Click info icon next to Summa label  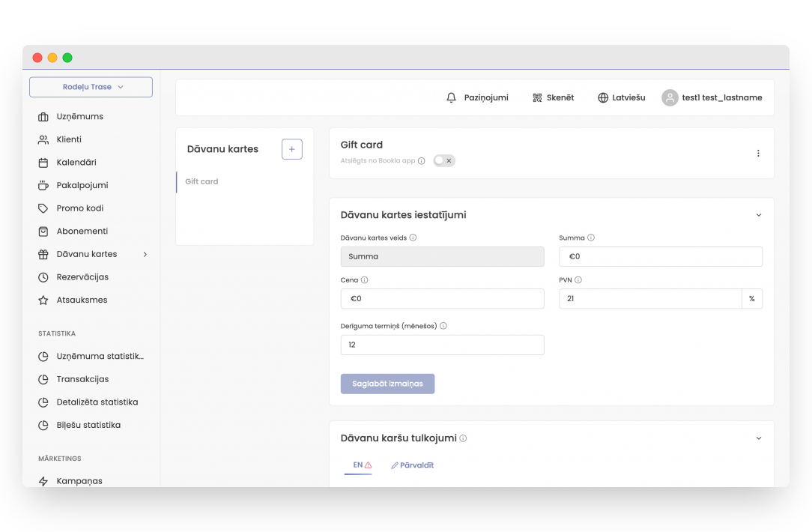click(x=591, y=238)
